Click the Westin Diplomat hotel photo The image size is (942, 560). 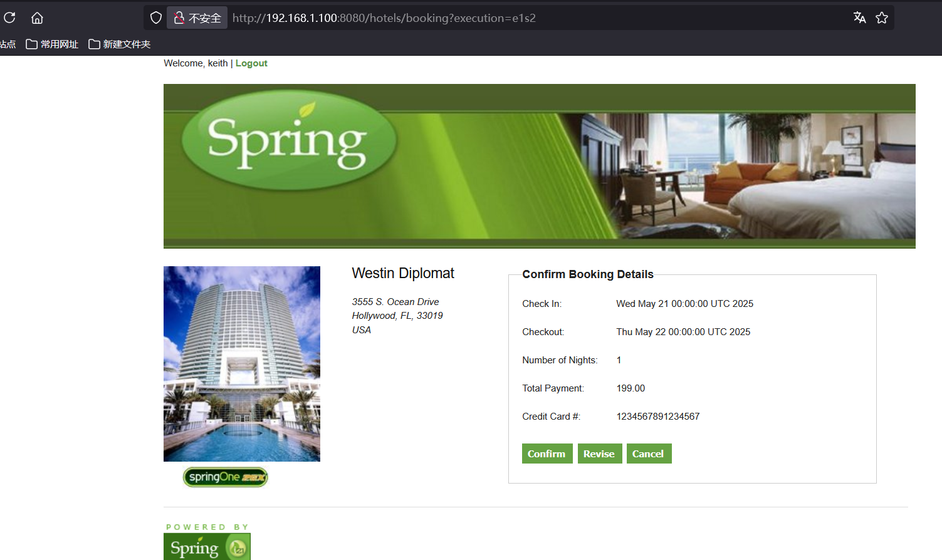[x=242, y=363]
